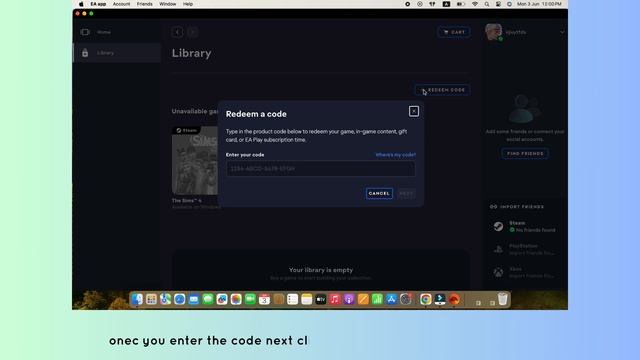Open the Window menu

pos(167,4)
